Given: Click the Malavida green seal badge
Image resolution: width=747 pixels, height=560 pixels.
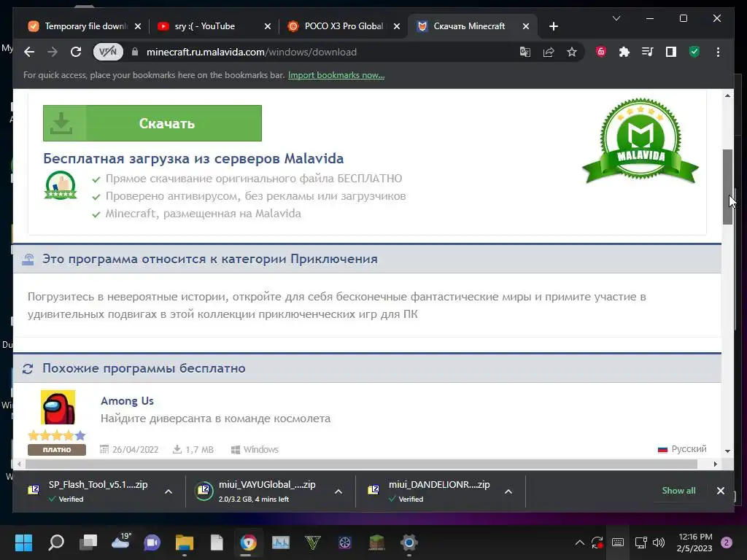Looking at the screenshot, I should click(640, 141).
